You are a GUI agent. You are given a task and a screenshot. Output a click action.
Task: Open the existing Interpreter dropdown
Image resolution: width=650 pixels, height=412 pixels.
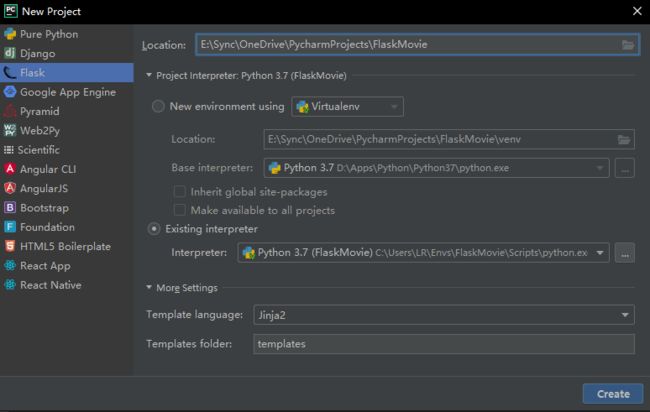423,252
